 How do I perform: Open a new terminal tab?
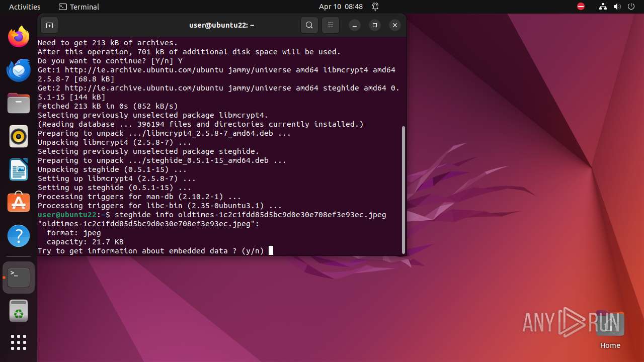coord(49,25)
